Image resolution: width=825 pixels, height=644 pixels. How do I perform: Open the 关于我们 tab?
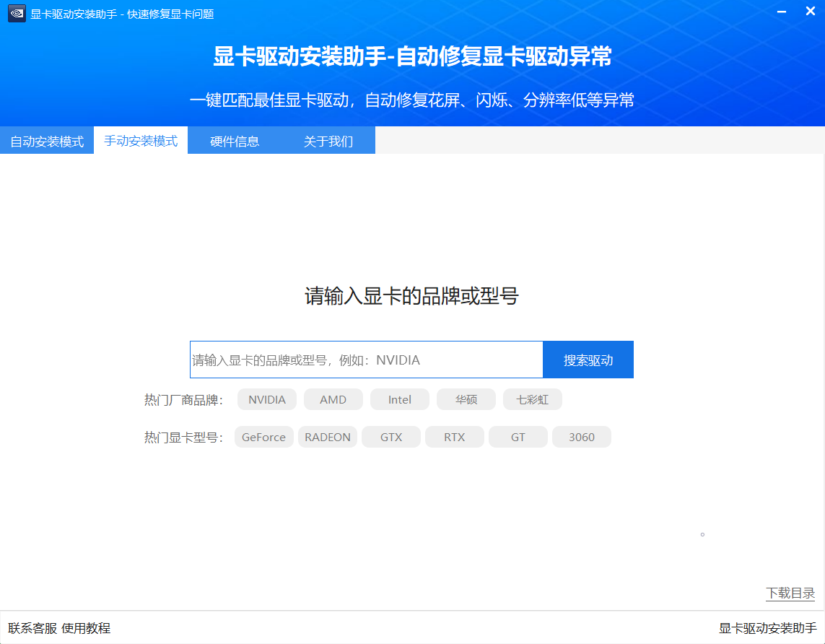(x=328, y=141)
